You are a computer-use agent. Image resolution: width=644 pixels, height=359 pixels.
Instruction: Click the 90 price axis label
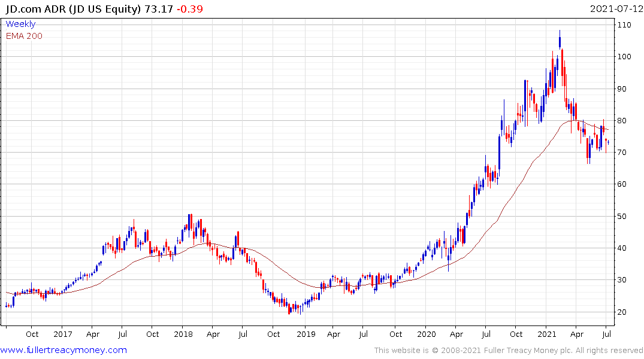(622, 89)
